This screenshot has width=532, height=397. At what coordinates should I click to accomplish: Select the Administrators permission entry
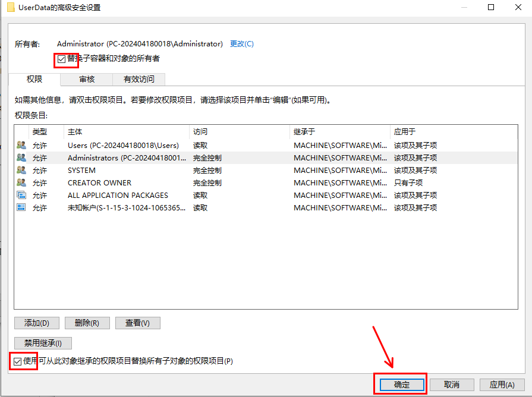point(266,157)
